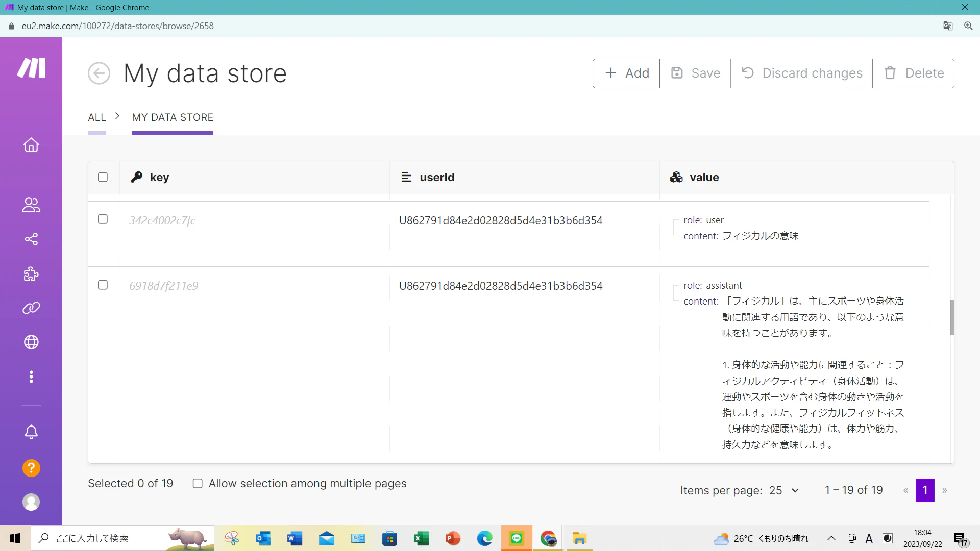Click the Delete button
The width and height of the screenshot is (980, 551).
(x=914, y=73)
